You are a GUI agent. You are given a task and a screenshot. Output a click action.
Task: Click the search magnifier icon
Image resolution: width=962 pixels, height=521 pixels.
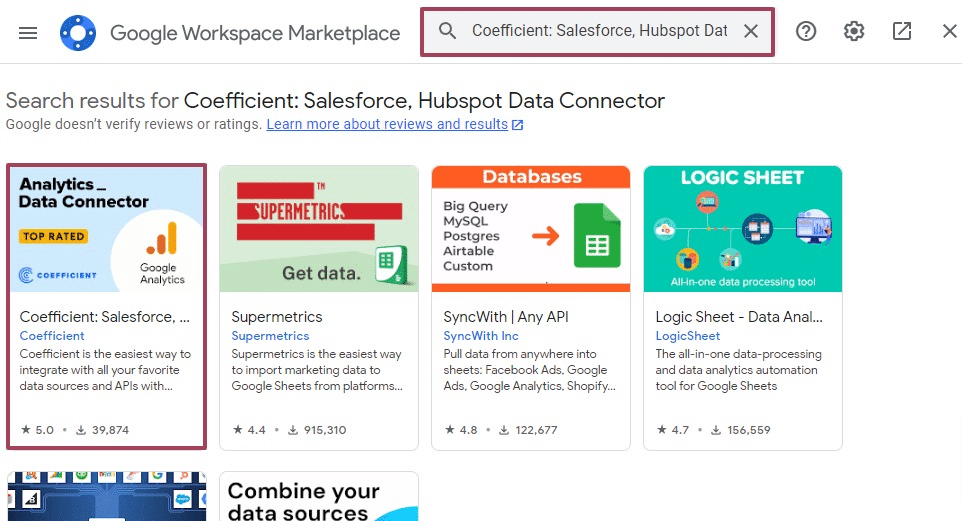click(x=448, y=31)
